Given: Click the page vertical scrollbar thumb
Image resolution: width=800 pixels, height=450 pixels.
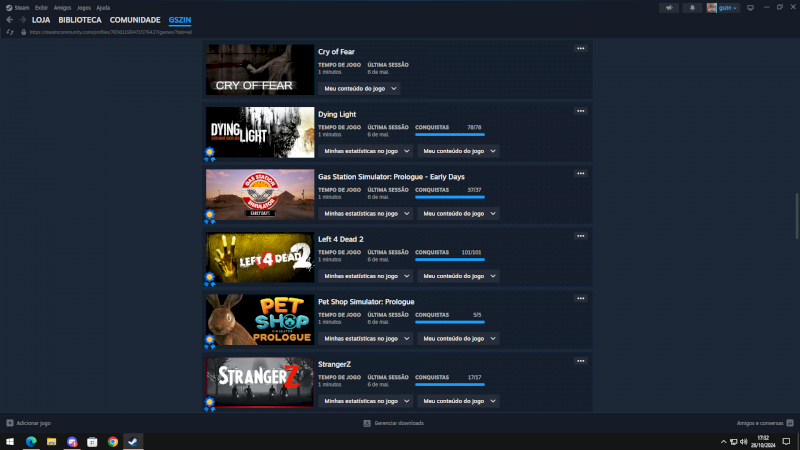Looking at the screenshot, I should coord(796,215).
